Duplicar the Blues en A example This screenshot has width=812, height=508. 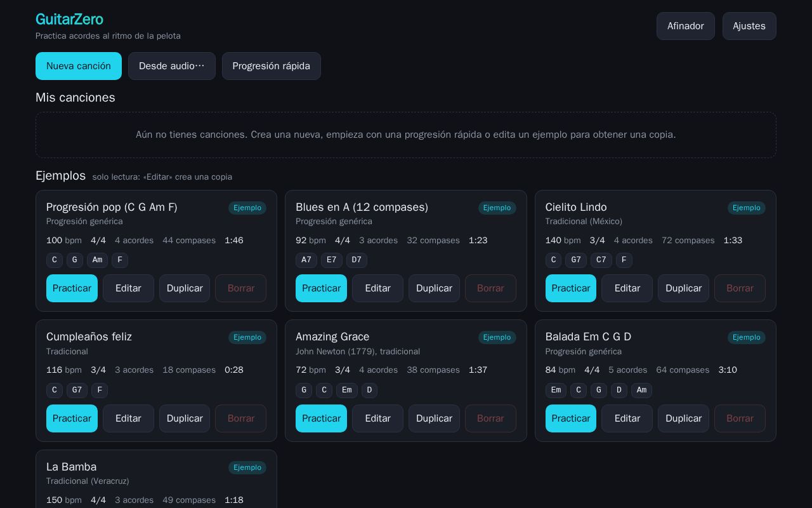pyautogui.click(x=434, y=288)
